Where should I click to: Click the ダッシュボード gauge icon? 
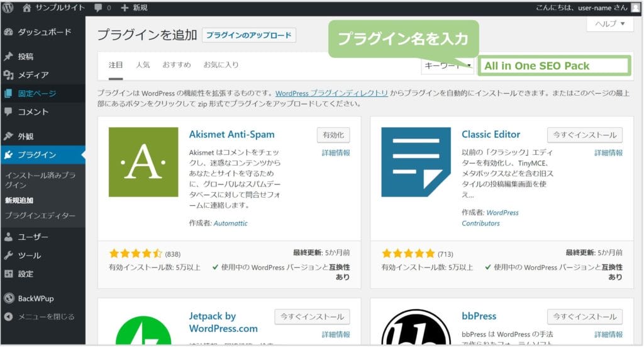(8, 32)
